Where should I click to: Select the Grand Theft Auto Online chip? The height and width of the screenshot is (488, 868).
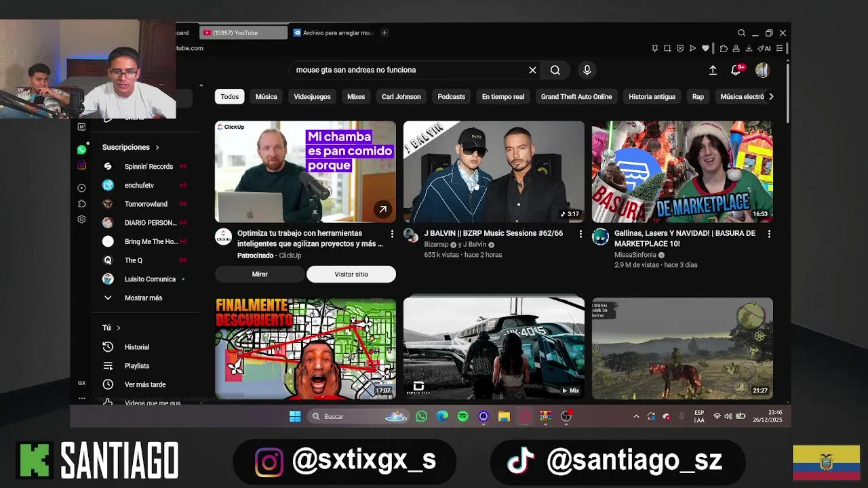[576, 97]
